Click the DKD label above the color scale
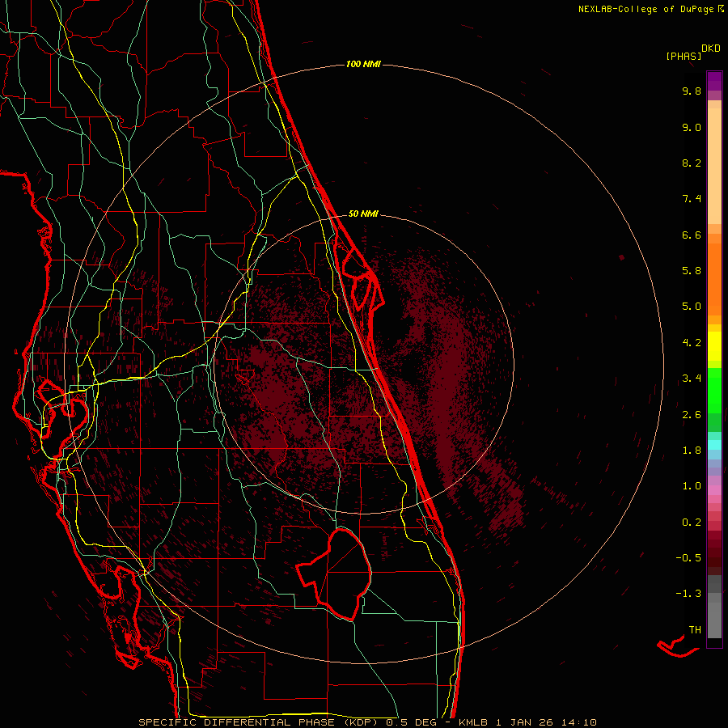The width and height of the screenshot is (728, 728). click(711, 49)
